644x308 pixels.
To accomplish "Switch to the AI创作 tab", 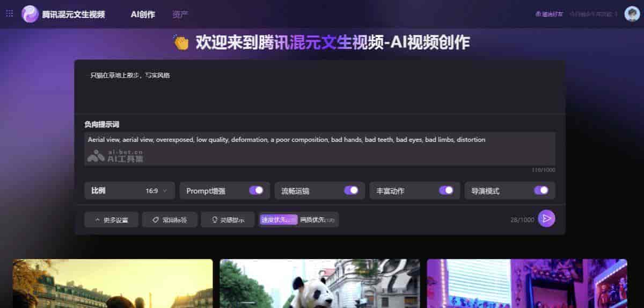I will 143,15.
